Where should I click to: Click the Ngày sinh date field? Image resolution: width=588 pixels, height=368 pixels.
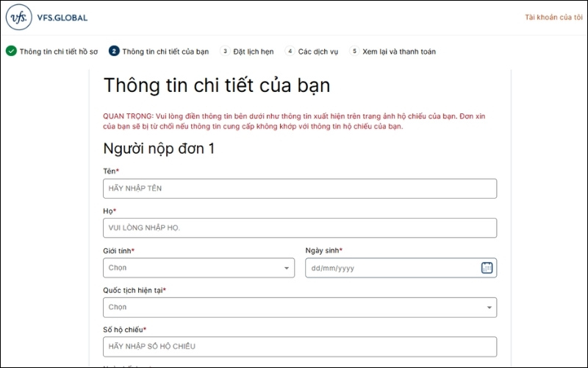click(401, 268)
